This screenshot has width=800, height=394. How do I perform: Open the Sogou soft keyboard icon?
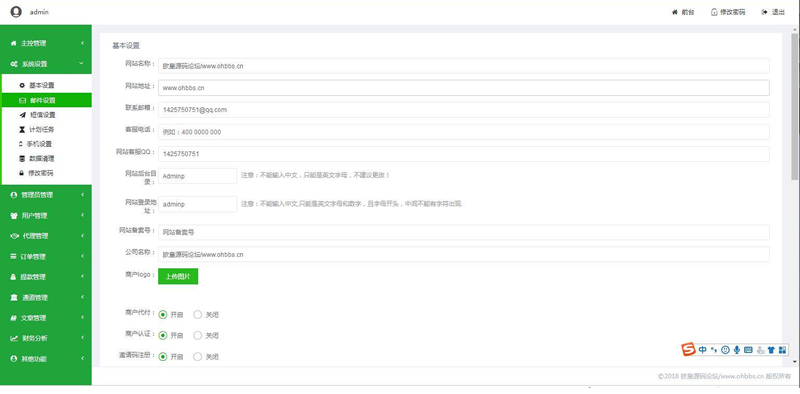[x=748, y=350]
